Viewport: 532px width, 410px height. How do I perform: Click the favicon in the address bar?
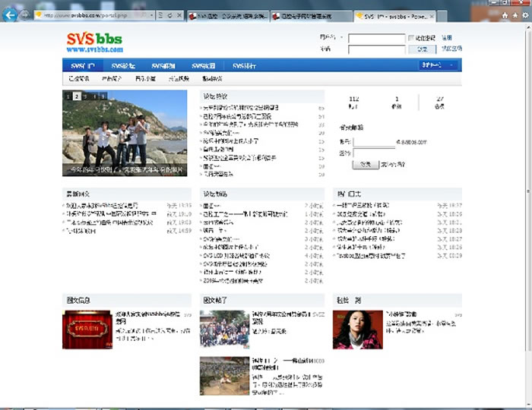(x=40, y=15)
